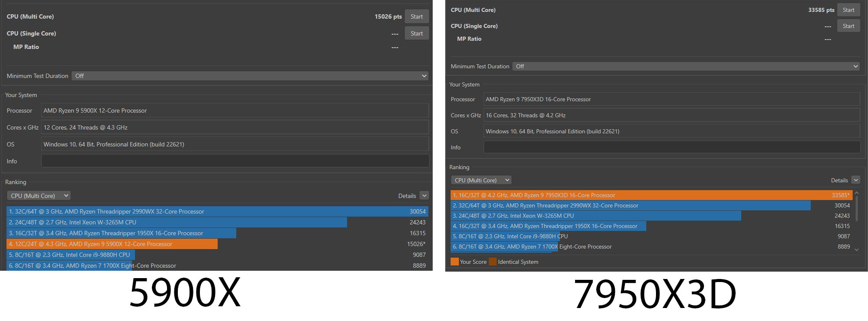Click the 15026 pts score value

pos(388,16)
